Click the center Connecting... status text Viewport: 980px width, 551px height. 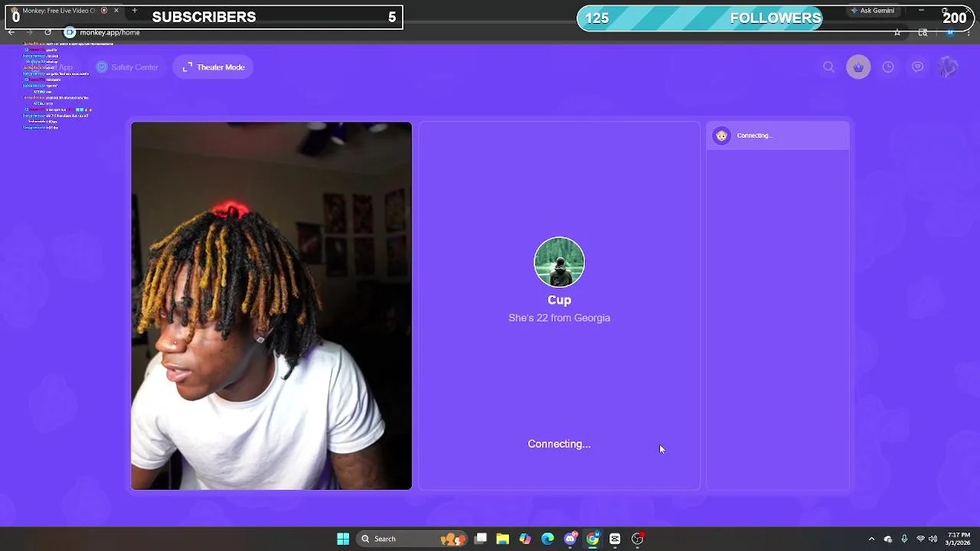559,444
